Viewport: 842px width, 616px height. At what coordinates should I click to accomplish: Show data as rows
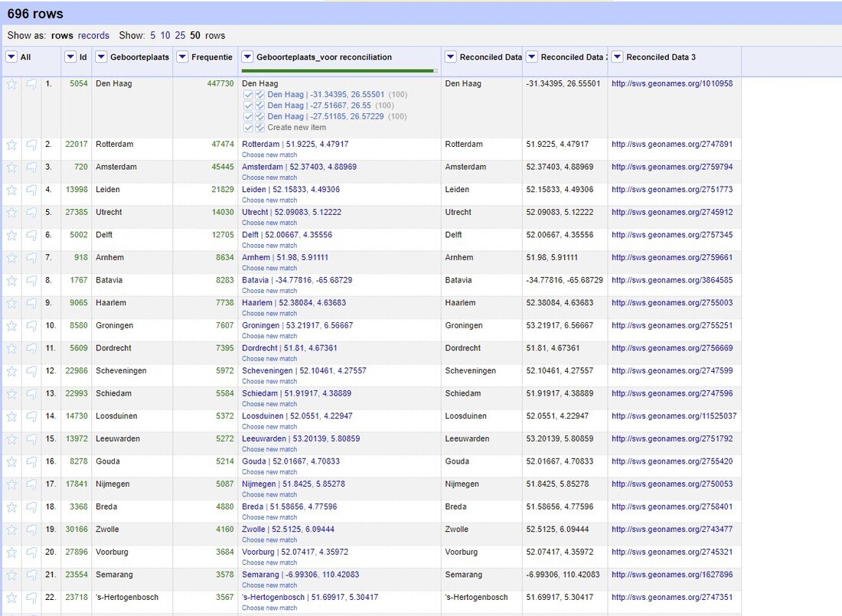(x=62, y=35)
